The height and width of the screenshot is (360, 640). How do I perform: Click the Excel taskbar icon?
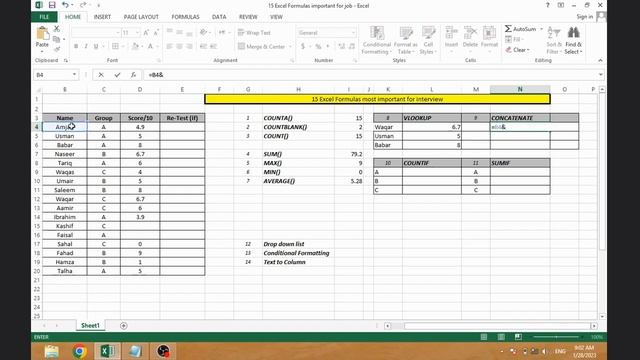(107, 351)
